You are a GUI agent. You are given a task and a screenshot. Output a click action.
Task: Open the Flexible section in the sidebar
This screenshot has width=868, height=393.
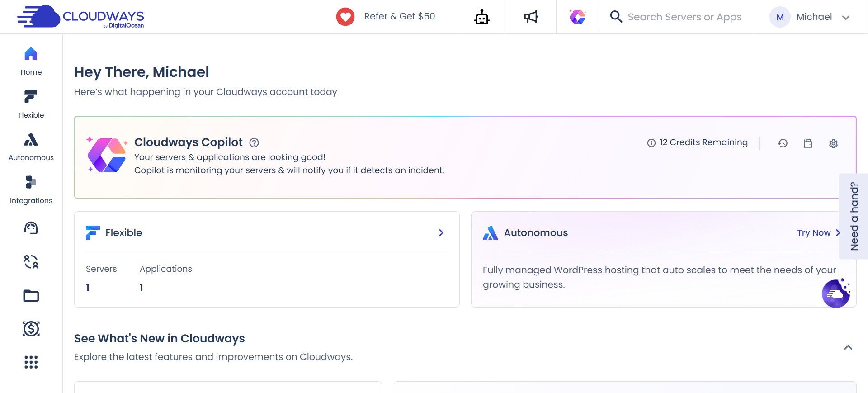[x=31, y=104]
